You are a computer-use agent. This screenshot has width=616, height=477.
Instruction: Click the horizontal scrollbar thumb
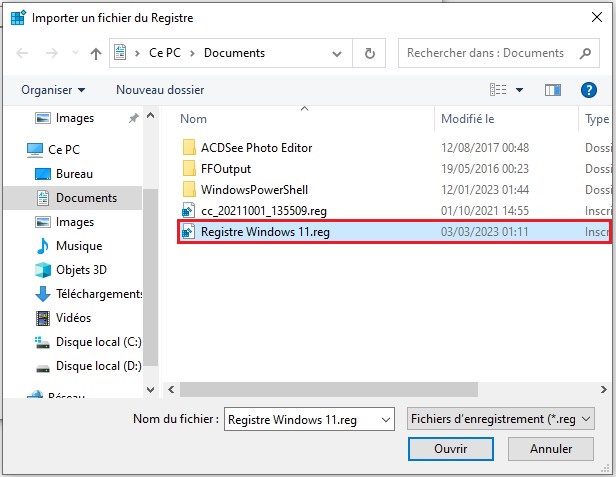coord(329,390)
